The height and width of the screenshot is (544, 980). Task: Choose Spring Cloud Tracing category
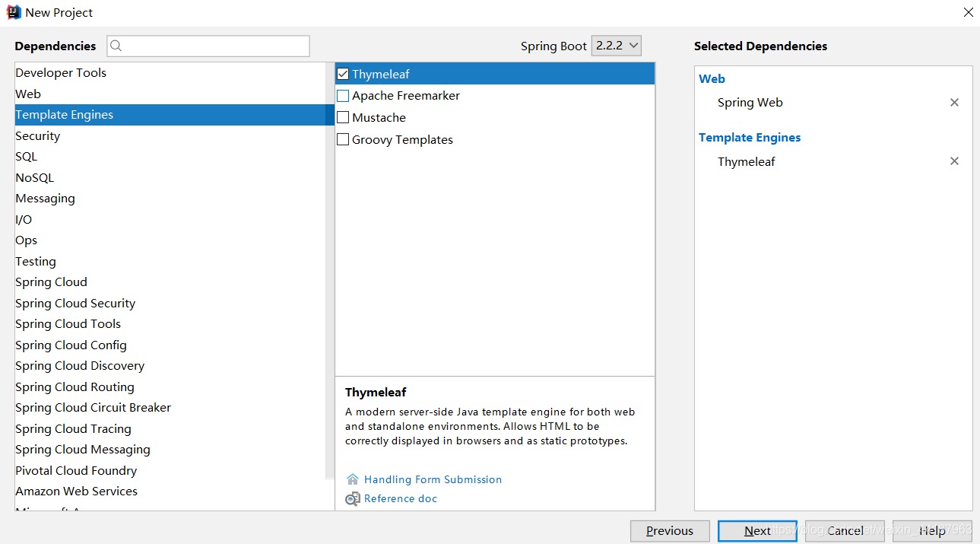coord(171,429)
